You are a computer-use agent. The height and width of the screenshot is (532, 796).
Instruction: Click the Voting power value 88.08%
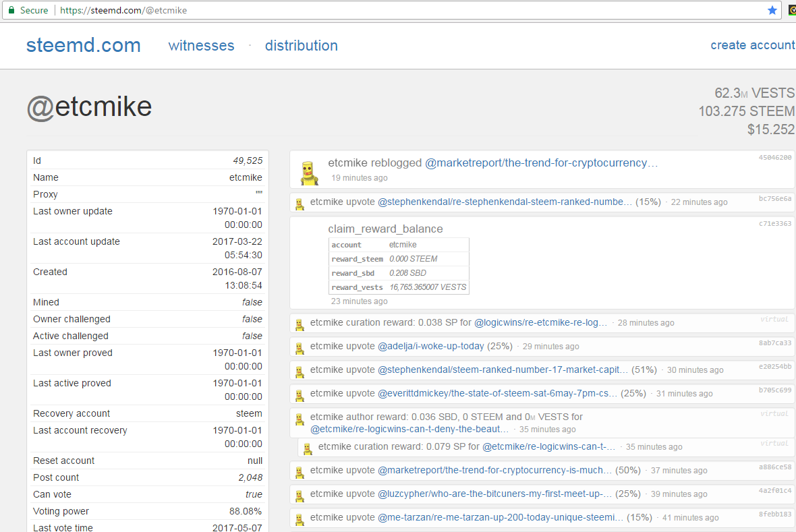pos(246,511)
